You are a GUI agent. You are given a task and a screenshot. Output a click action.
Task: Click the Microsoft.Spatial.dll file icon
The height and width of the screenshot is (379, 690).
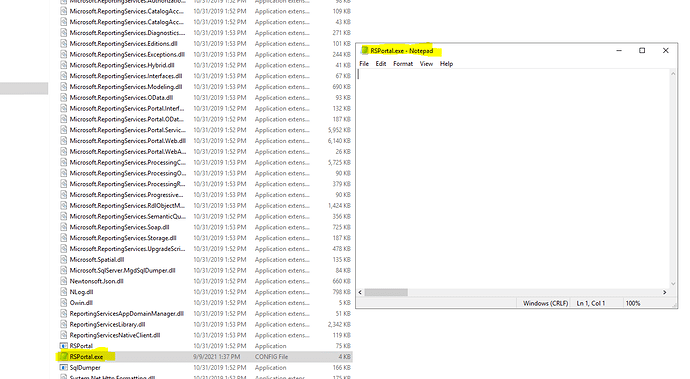(x=64, y=260)
